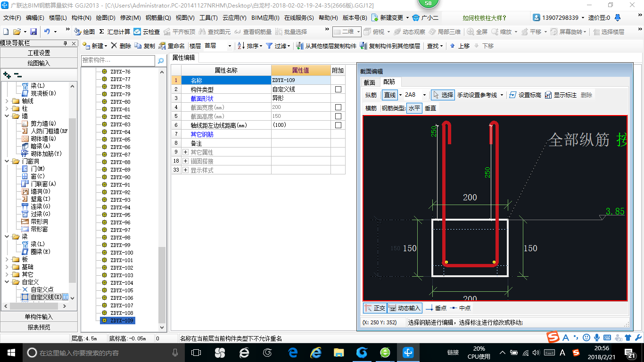Click 新建变更 button
Viewport: 644px width, 362px height.
[x=389, y=17]
